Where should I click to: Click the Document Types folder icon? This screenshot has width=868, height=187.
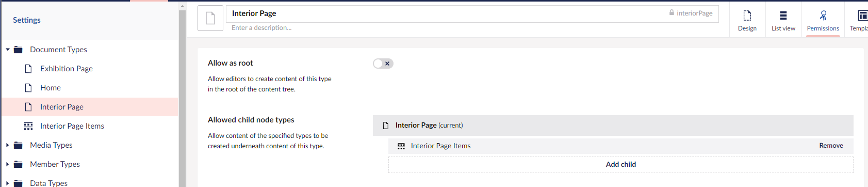tap(18, 50)
